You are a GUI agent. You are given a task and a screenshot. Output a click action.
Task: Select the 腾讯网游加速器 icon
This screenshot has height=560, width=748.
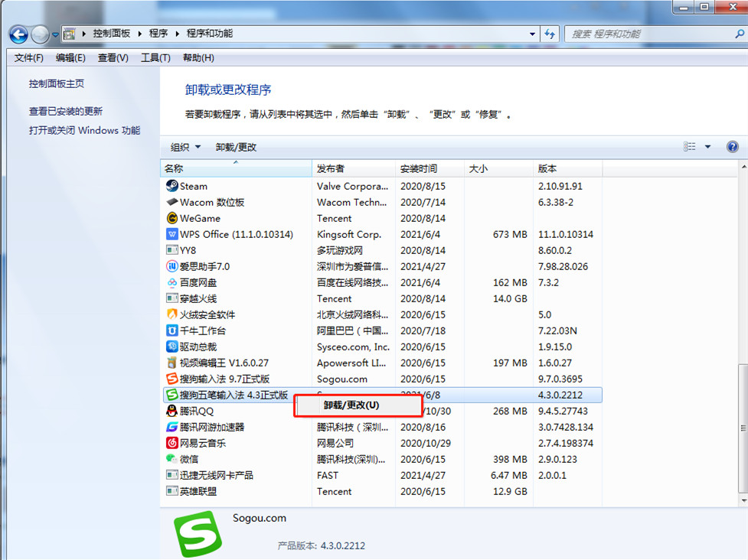tap(171, 427)
